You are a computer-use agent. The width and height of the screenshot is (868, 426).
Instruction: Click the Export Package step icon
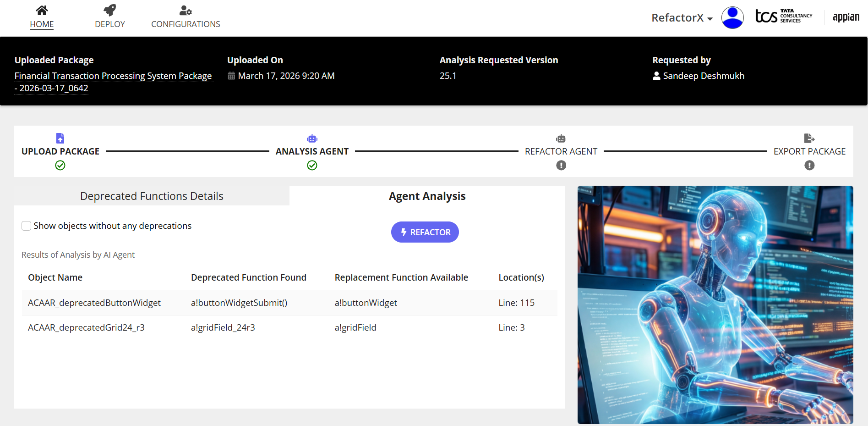[809, 138]
